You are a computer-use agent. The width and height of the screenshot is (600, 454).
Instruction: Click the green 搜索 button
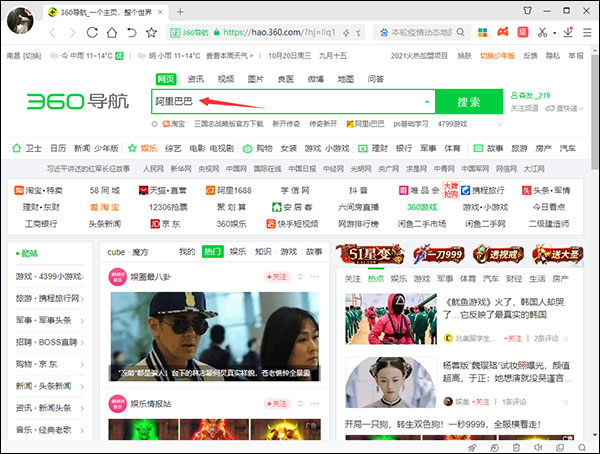point(469,102)
